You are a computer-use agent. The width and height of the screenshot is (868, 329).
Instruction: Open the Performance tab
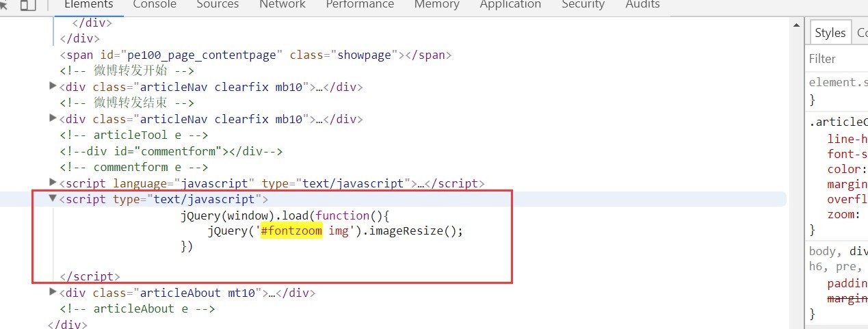click(360, 5)
